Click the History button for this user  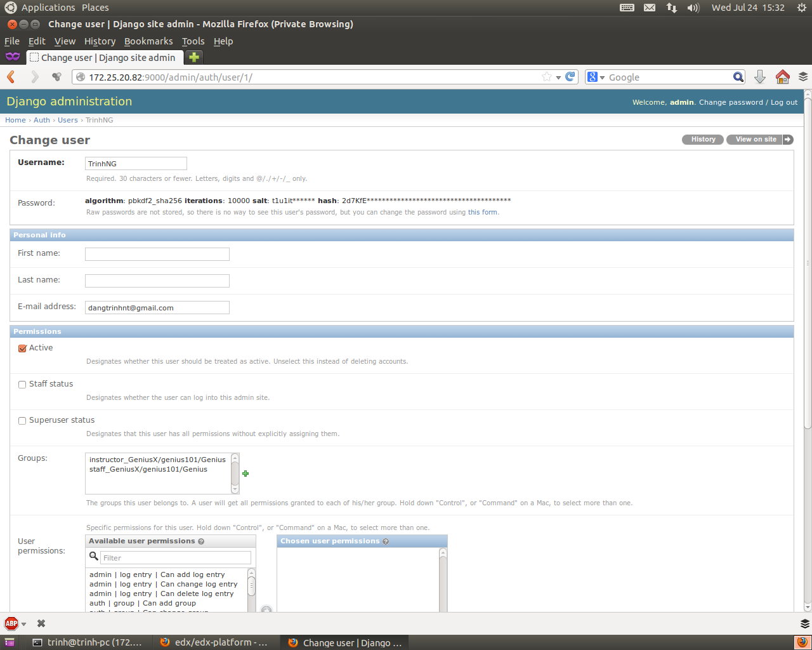(703, 140)
